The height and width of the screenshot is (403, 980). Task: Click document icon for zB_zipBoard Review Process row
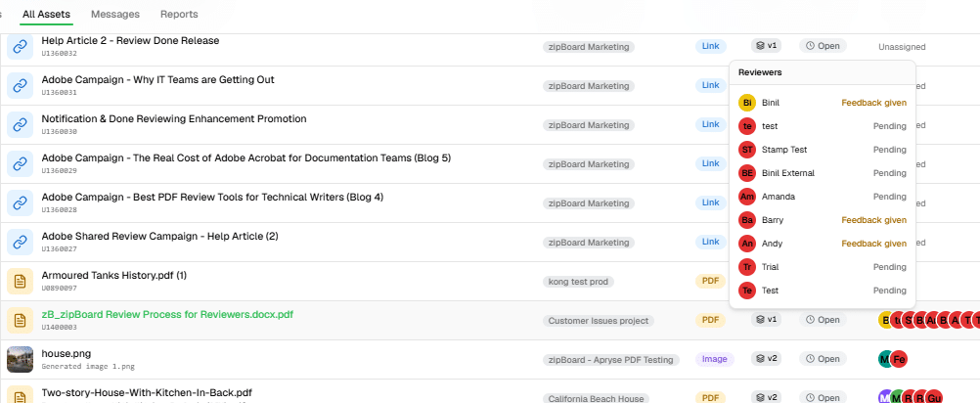(x=20, y=321)
